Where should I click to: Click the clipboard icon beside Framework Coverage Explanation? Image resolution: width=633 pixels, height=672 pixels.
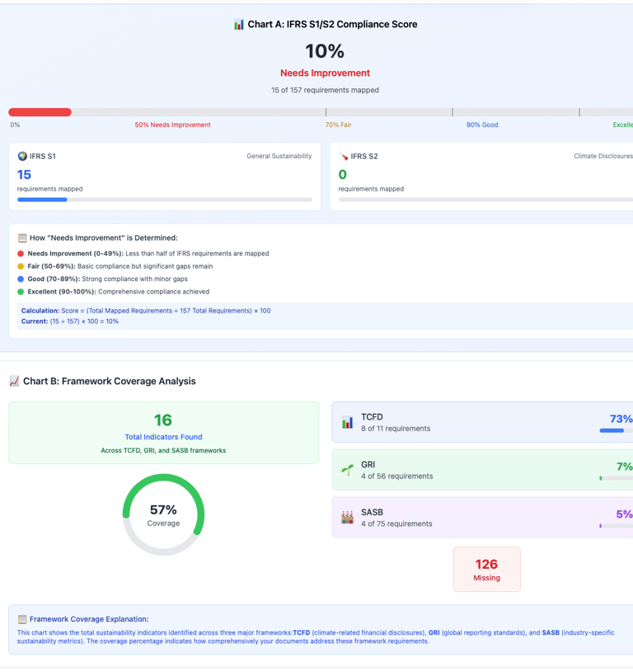[22, 619]
